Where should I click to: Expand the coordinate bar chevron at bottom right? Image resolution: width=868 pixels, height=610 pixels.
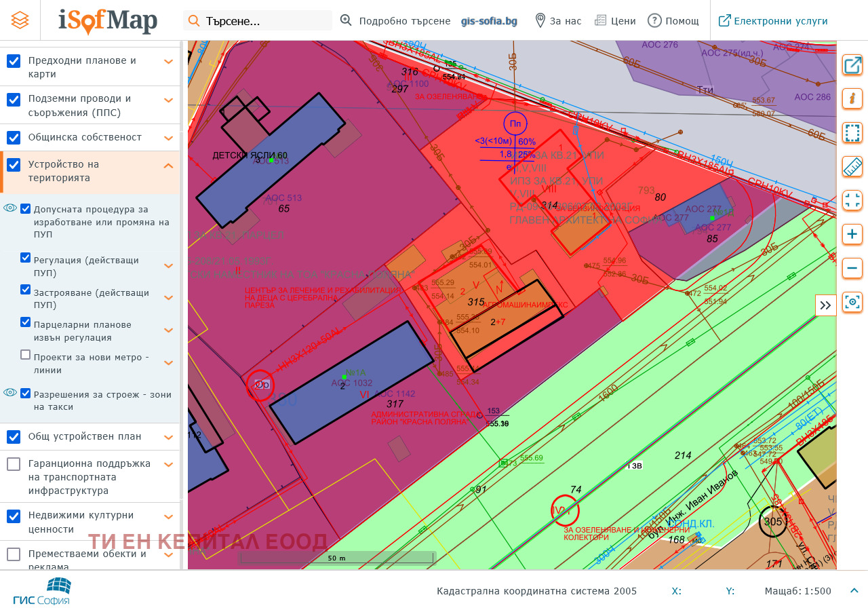click(x=854, y=590)
